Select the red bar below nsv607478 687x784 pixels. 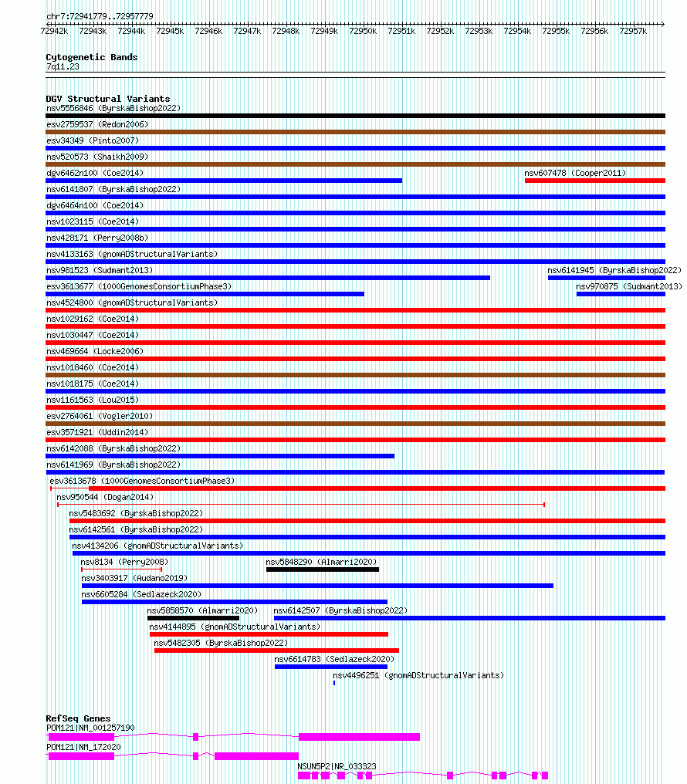595,181
